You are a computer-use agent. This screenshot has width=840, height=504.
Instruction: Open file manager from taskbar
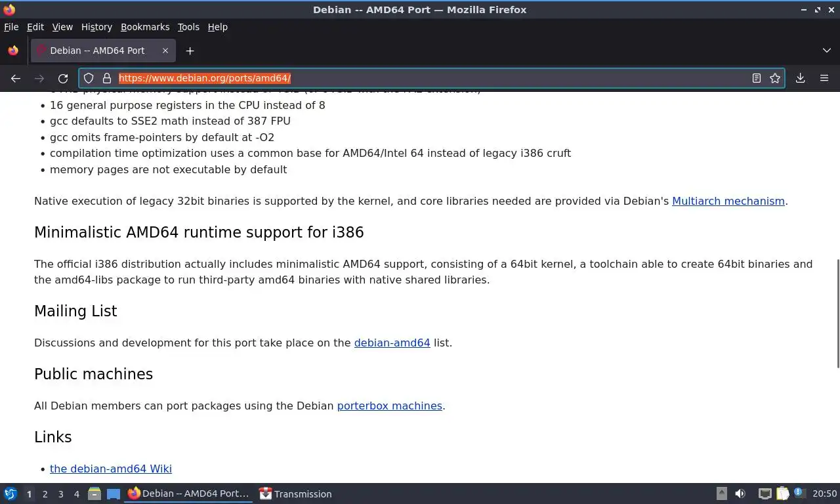pyautogui.click(x=94, y=493)
